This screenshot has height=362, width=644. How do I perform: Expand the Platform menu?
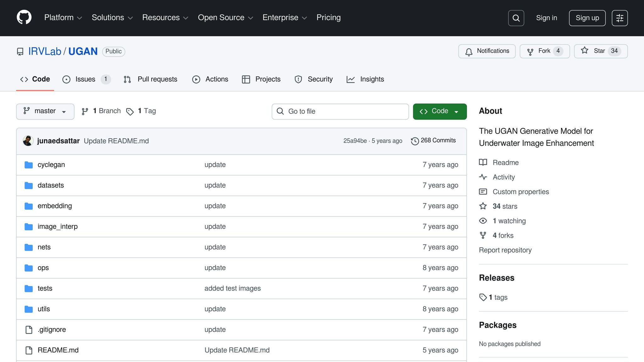(63, 18)
